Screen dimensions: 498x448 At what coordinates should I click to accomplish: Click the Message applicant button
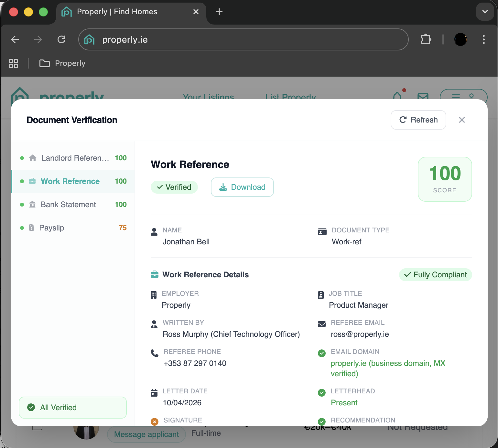point(146,434)
